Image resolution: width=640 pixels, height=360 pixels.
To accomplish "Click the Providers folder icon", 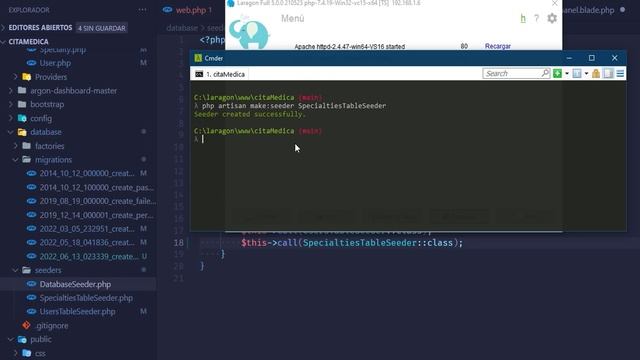I will pyautogui.click(x=27, y=77).
